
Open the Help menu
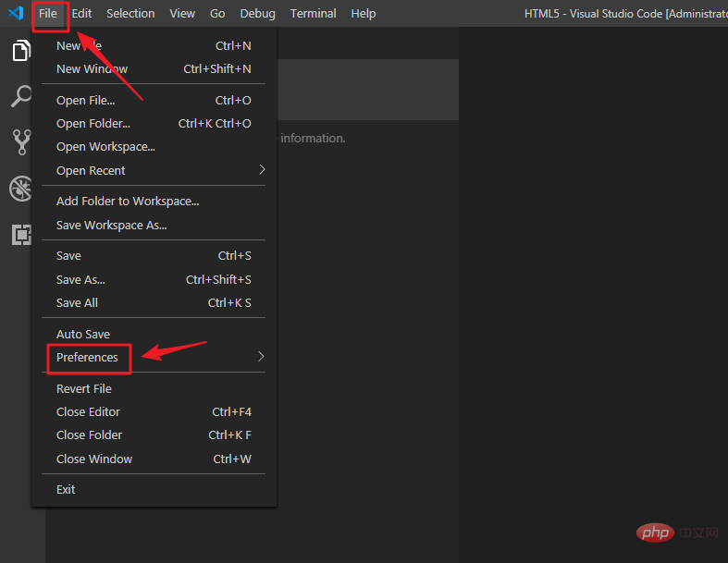tap(364, 13)
